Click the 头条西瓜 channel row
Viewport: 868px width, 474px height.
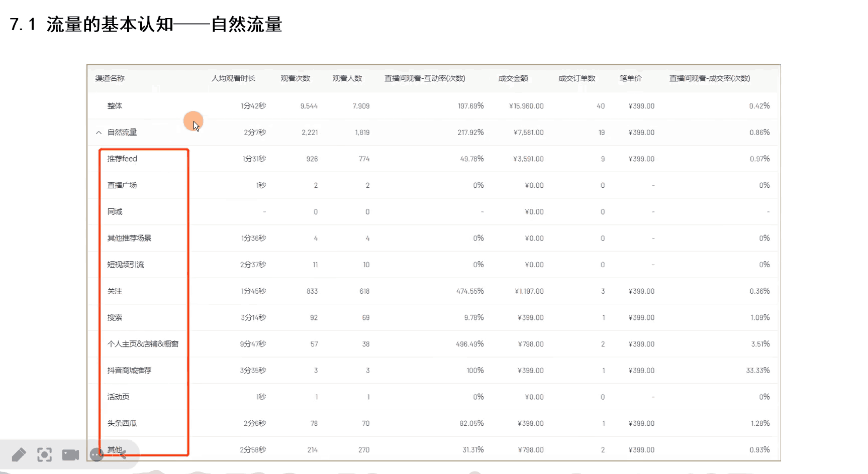point(122,423)
